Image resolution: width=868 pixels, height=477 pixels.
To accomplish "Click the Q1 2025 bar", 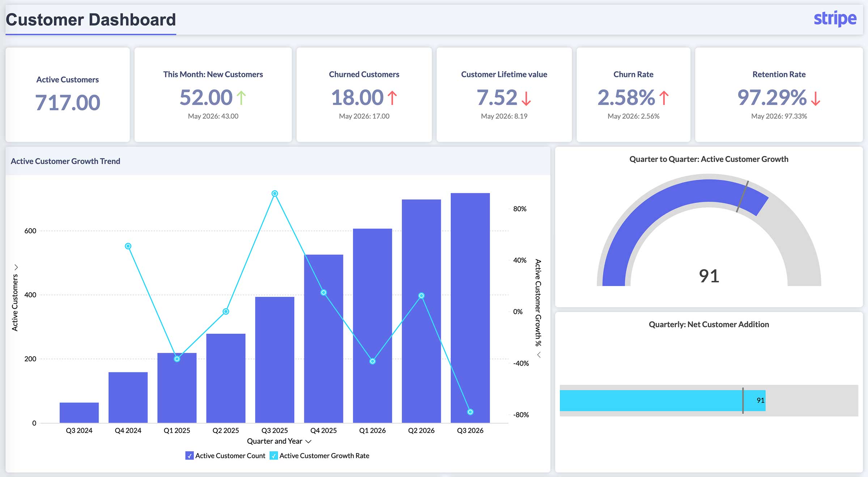I will (x=177, y=388).
